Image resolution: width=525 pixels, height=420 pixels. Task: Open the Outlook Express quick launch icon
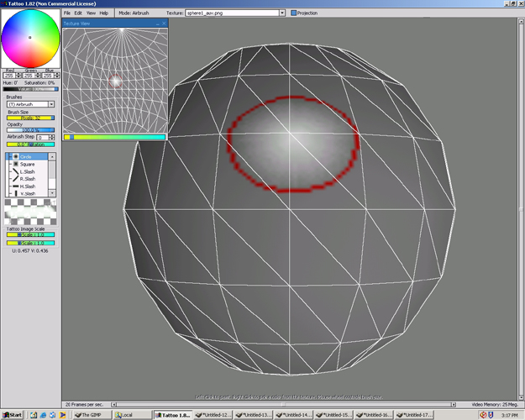click(53, 415)
